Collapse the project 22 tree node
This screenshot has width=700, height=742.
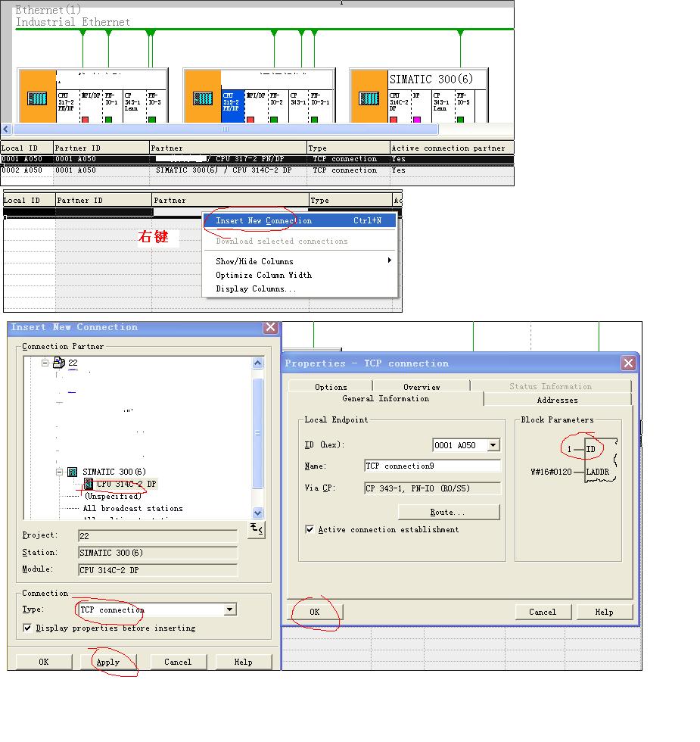click(45, 363)
